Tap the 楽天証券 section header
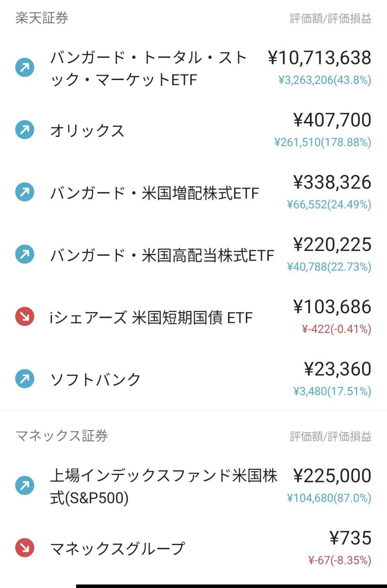 (42, 18)
